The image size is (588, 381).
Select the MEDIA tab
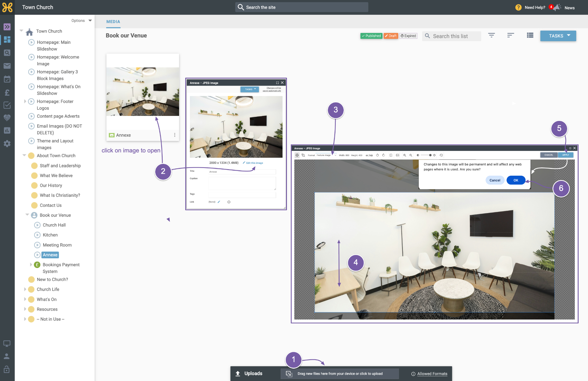pyautogui.click(x=113, y=22)
